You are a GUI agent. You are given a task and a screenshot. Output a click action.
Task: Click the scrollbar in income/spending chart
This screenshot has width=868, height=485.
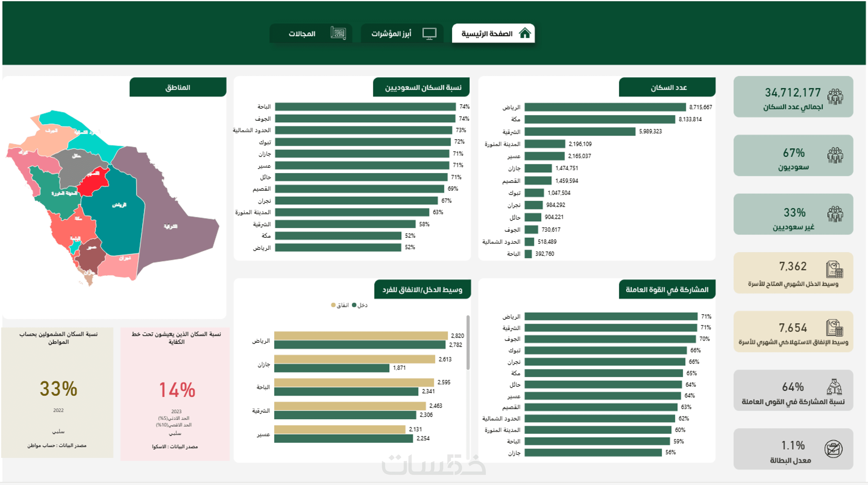pyautogui.click(x=468, y=342)
